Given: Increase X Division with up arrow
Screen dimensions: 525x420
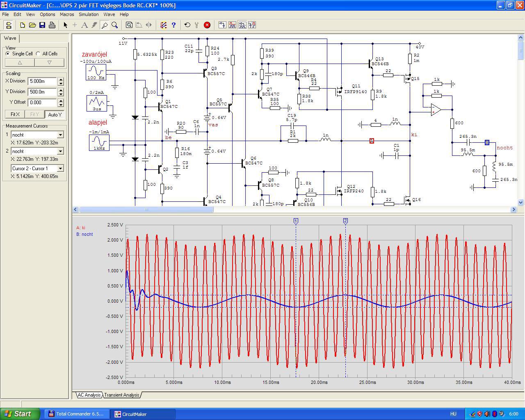Looking at the screenshot, I should click(61, 79).
